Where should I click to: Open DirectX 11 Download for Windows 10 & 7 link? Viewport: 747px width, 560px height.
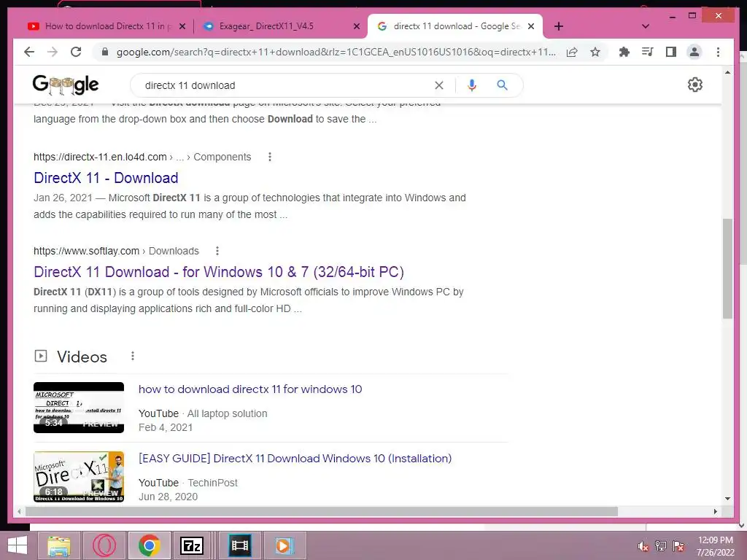(219, 272)
